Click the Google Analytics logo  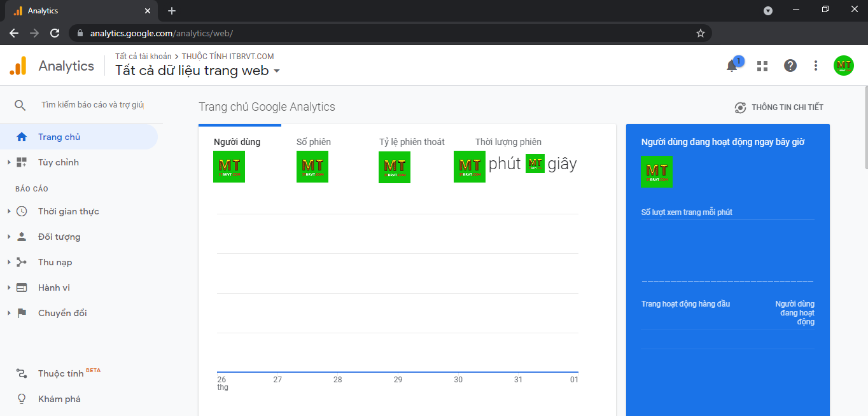(18, 66)
